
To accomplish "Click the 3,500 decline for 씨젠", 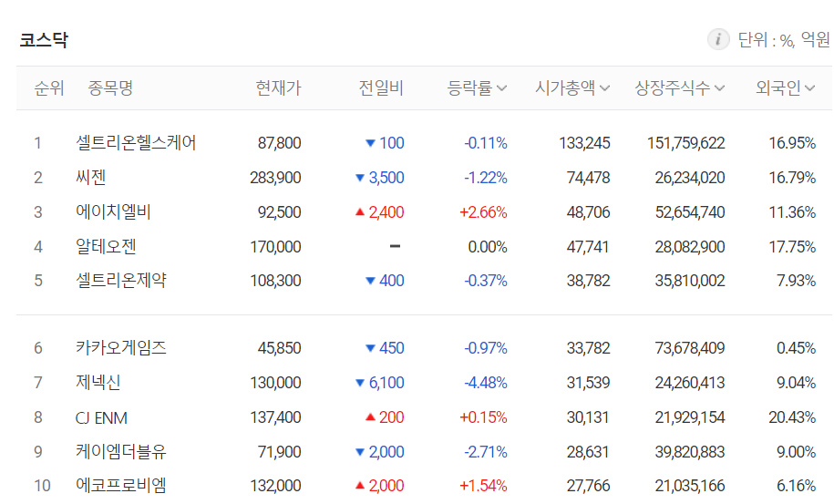I will tap(380, 178).
